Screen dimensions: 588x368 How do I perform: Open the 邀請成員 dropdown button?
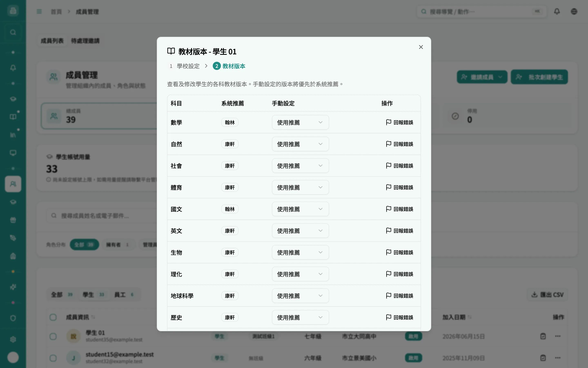click(482, 77)
